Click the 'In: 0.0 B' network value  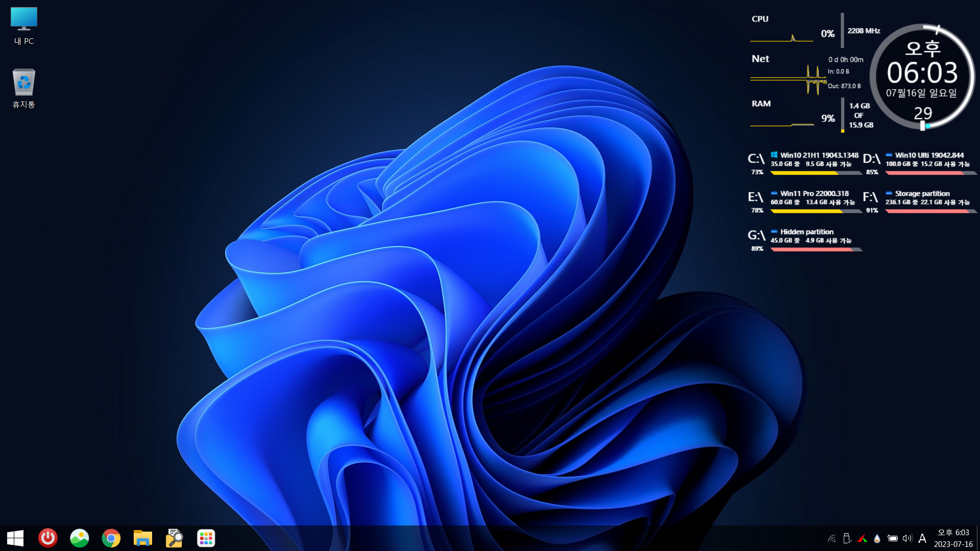click(x=839, y=71)
